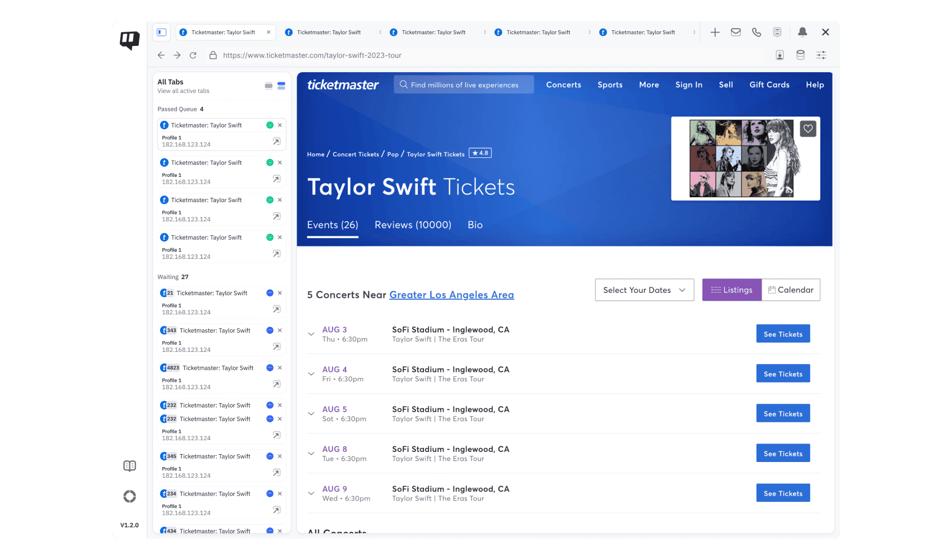
Task: Expand the AUG 8 concert details chevron
Action: coord(311,454)
